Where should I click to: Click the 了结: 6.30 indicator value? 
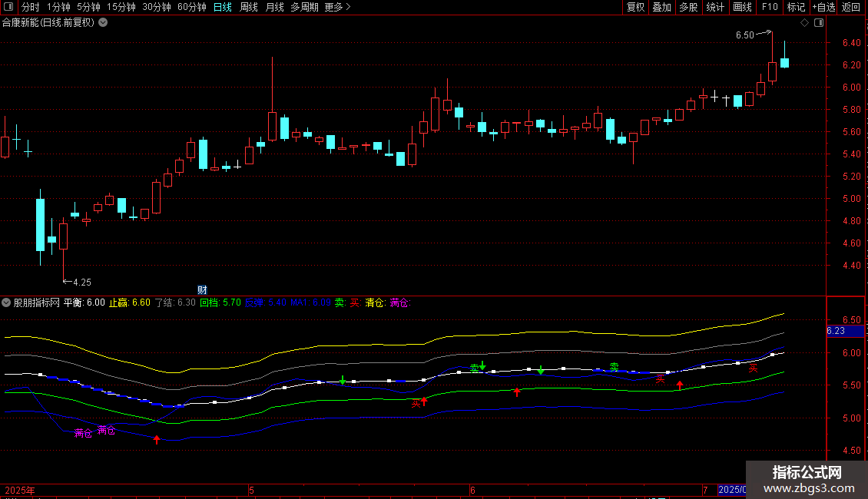[x=175, y=302]
